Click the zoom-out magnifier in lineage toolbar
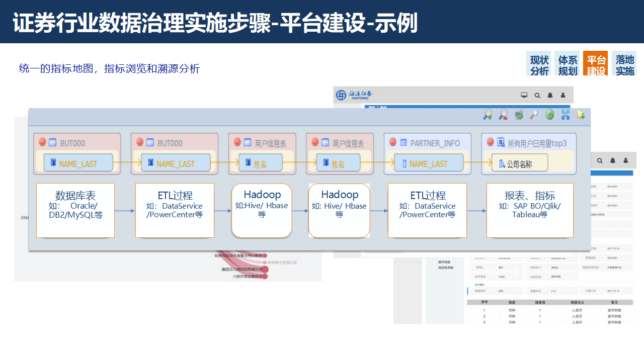The image size is (644, 362). pos(503,115)
